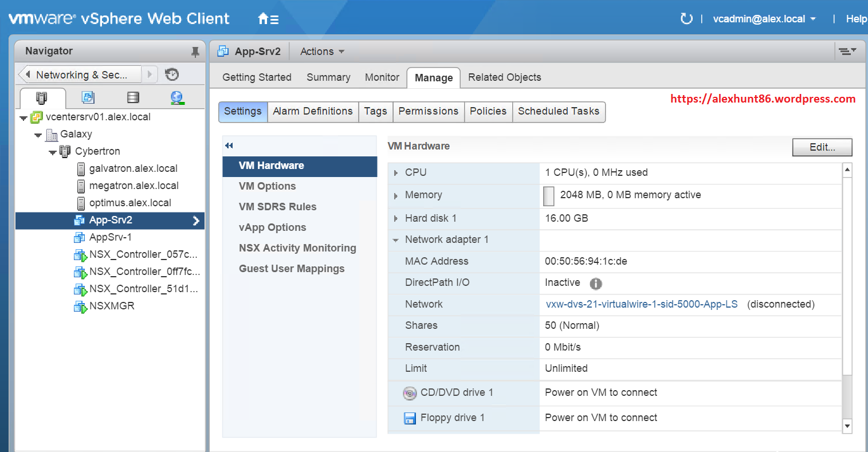Switch to Networking inventory tab

(x=177, y=97)
